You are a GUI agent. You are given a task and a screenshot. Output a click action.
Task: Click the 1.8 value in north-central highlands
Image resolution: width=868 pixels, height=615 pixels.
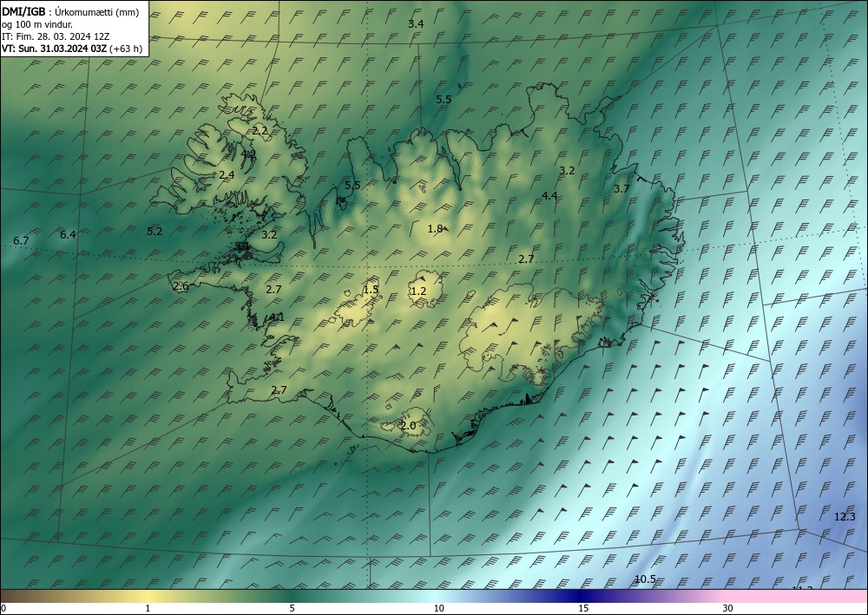(435, 228)
